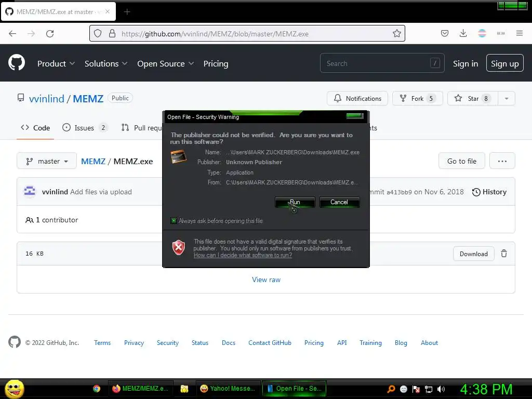Click MEMZ in the file breadcrumb

pyautogui.click(x=94, y=161)
